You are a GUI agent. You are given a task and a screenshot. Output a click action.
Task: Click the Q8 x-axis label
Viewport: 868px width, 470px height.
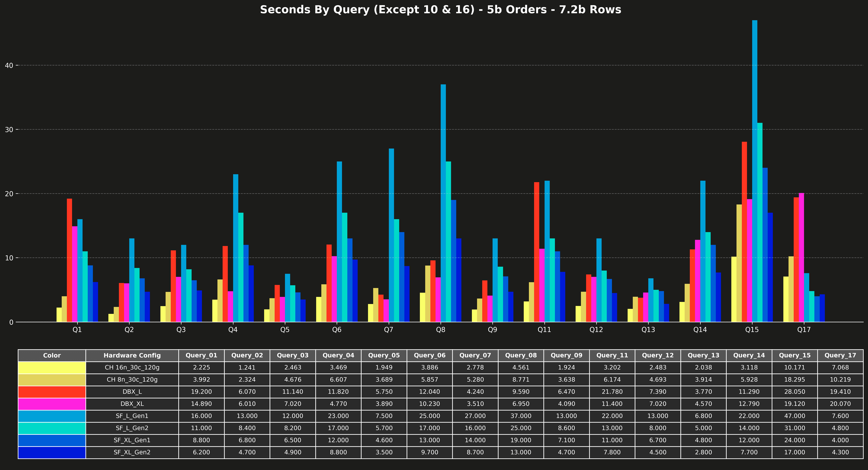pyautogui.click(x=440, y=330)
